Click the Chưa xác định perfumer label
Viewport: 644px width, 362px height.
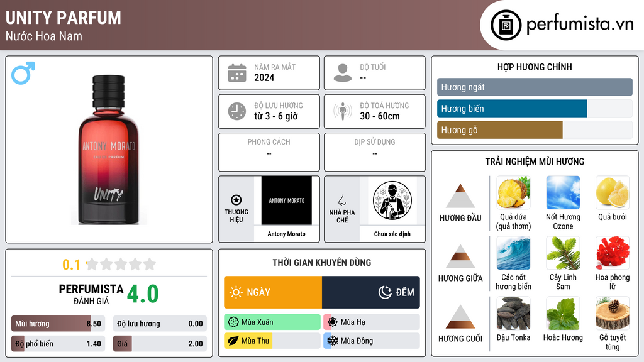[392, 234]
